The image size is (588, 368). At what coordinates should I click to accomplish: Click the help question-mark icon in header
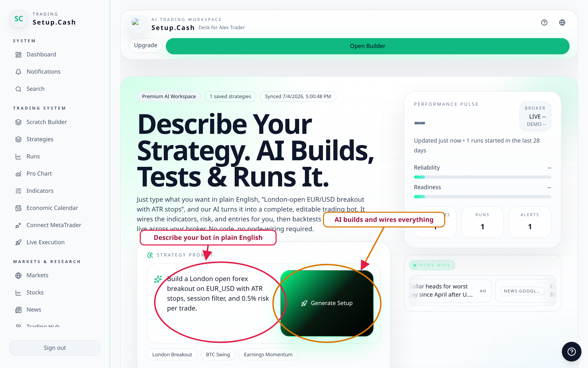[x=544, y=23]
